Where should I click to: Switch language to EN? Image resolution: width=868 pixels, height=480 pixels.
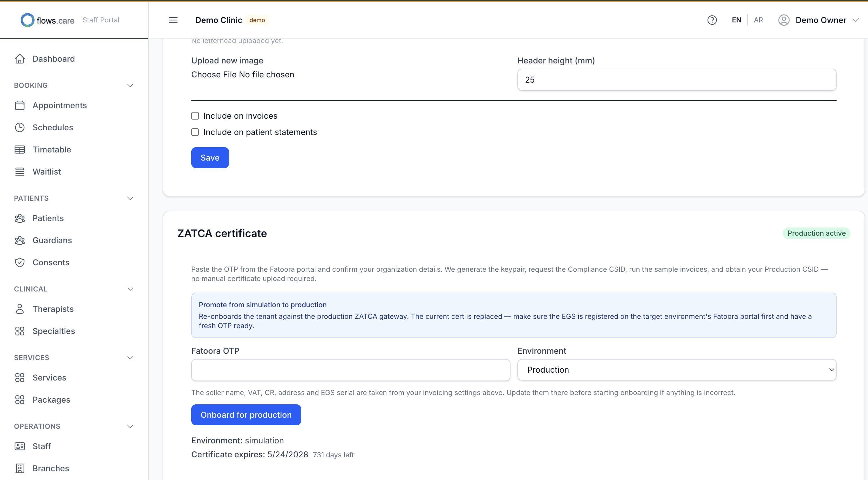[x=736, y=20]
